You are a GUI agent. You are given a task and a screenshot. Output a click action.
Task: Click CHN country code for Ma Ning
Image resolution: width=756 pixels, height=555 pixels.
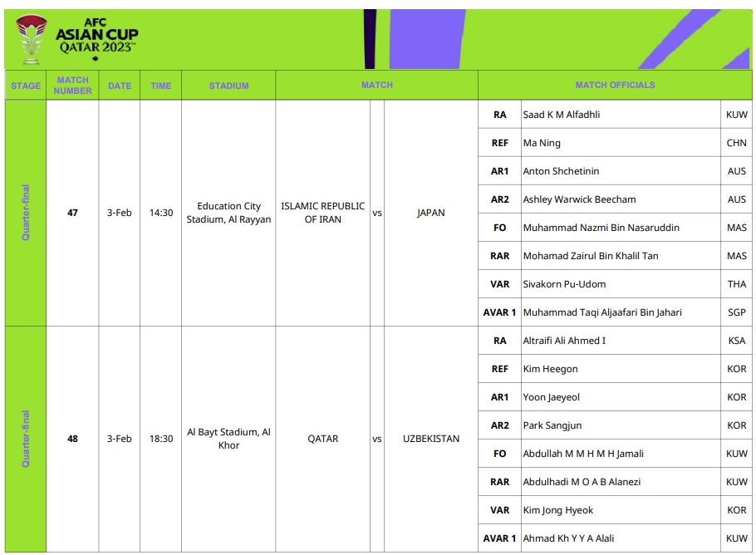pos(737,143)
